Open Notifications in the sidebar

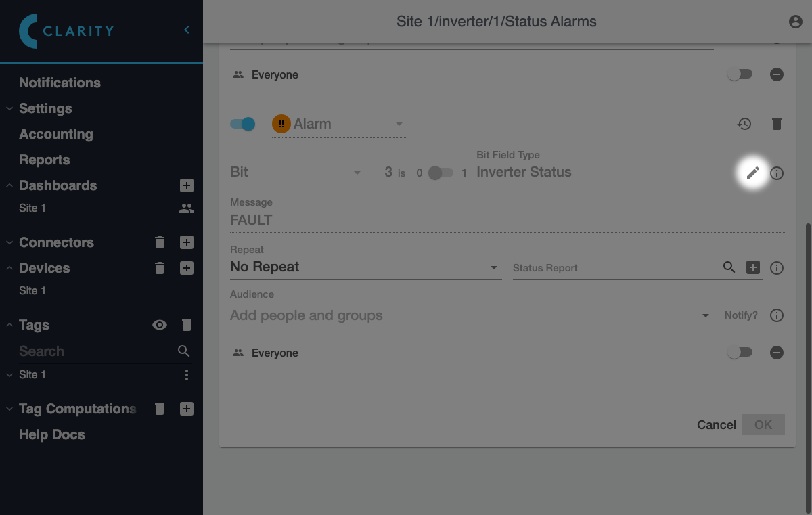pos(60,83)
